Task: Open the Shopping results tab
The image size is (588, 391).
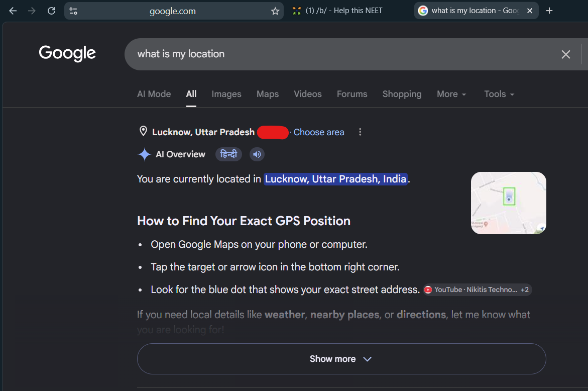Action: pyautogui.click(x=402, y=94)
